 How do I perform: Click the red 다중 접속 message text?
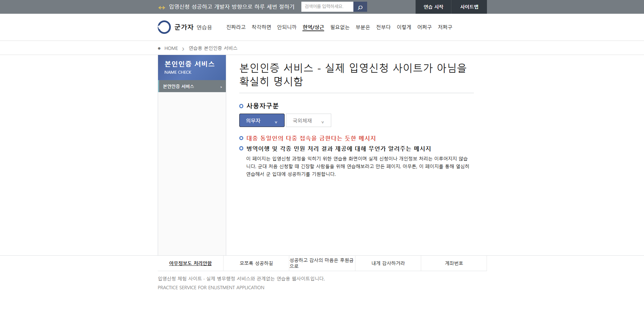tap(311, 138)
